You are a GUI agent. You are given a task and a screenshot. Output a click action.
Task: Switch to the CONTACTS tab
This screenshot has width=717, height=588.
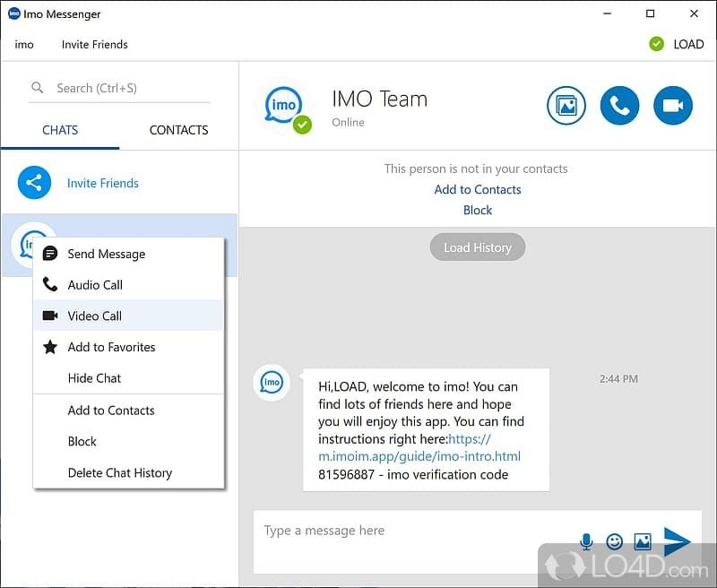coord(178,130)
